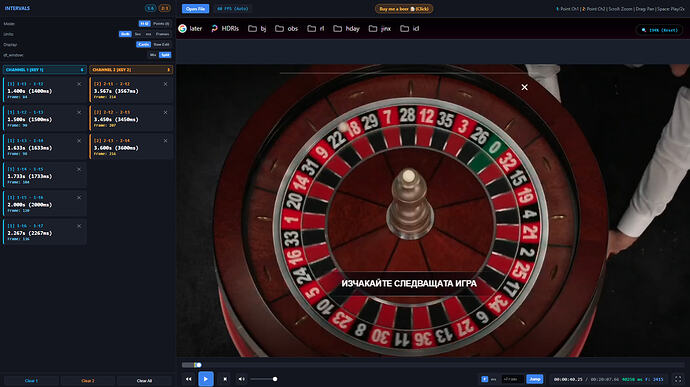The image size is (690, 387).
Task: Open the 'icl' bookmark folder
Action: click(410, 28)
